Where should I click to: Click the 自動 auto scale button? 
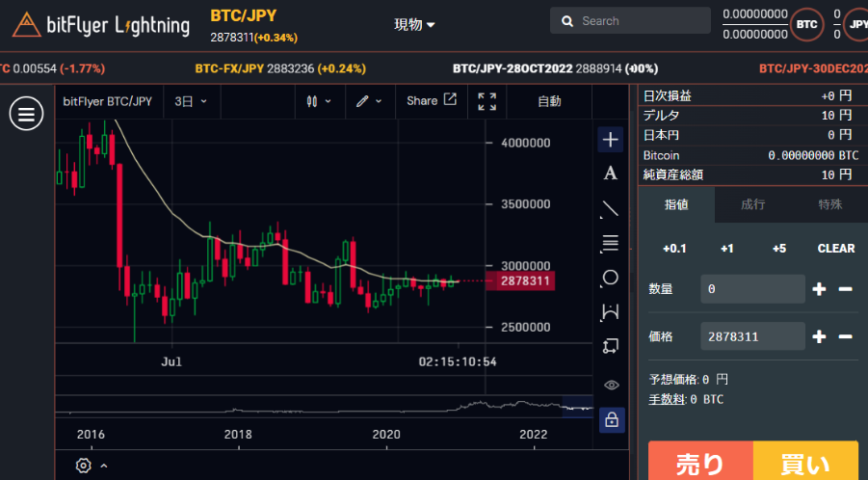click(549, 101)
